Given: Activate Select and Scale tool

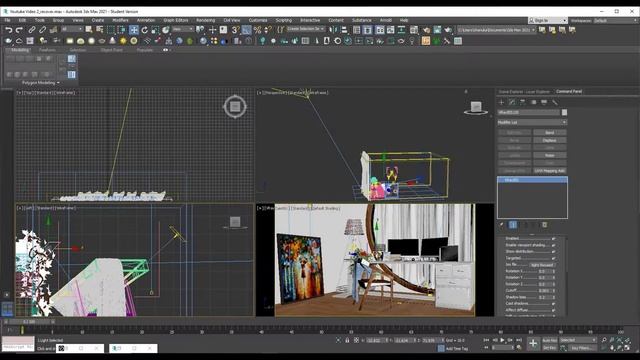Looking at the screenshot, I should (155, 30).
